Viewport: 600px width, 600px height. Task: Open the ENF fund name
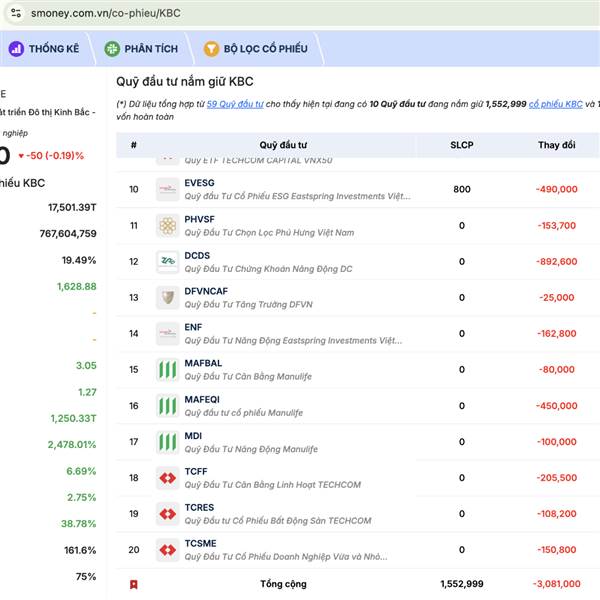click(193, 327)
